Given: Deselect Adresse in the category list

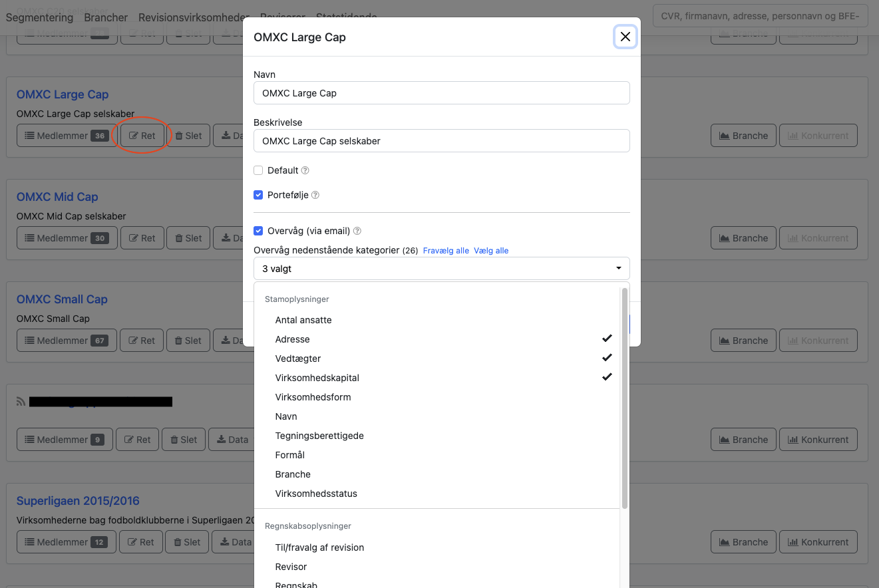Looking at the screenshot, I should pos(293,339).
